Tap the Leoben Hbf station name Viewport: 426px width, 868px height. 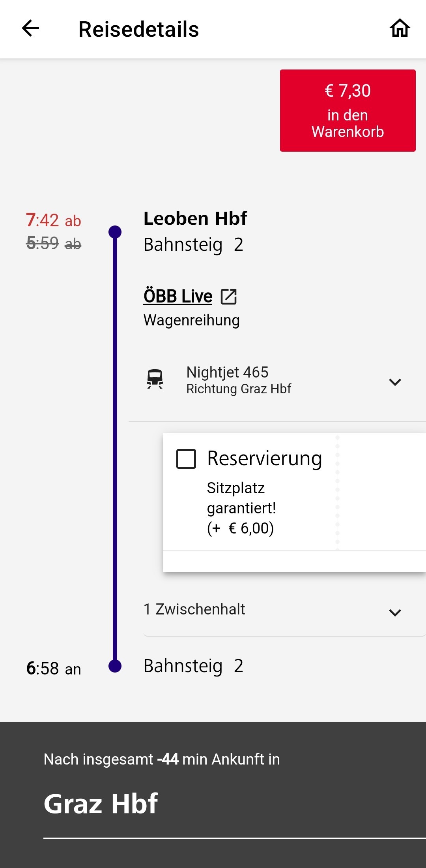click(195, 218)
